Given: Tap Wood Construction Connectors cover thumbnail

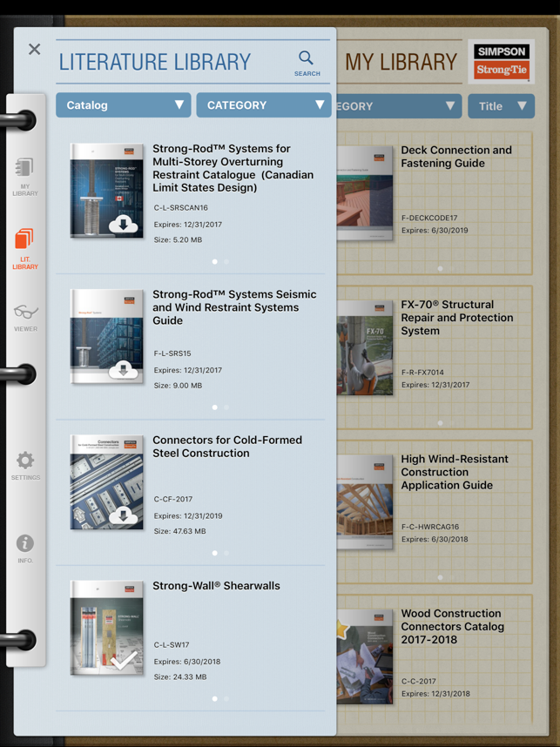Looking at the screenshot, I should click(x=365, y=657).
